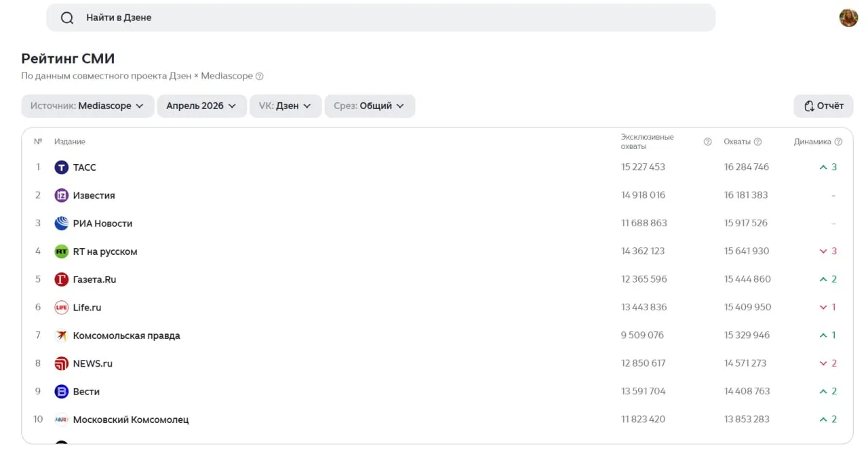Select exclusive reach value 14 918 016

644,194
